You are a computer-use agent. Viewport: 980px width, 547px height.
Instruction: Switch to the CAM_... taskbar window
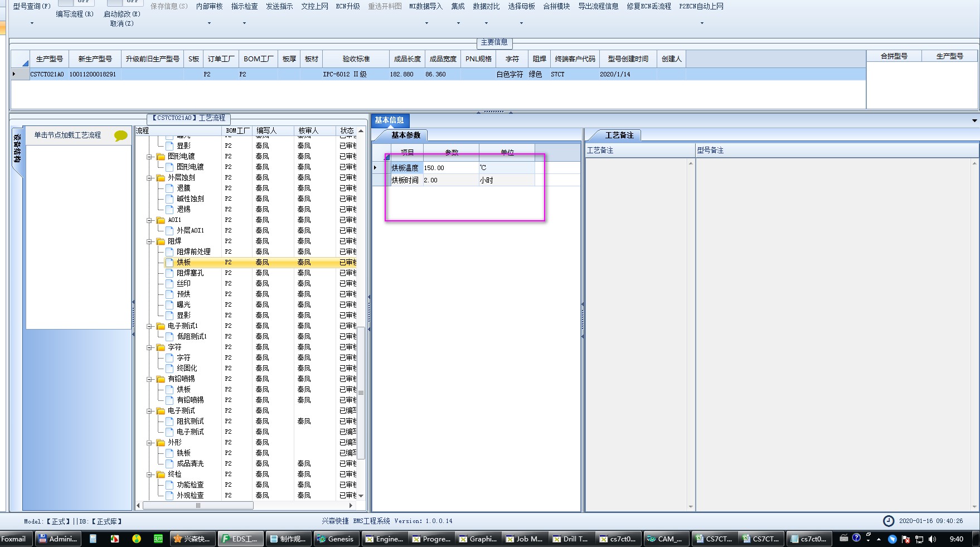(x=665, y=539)
